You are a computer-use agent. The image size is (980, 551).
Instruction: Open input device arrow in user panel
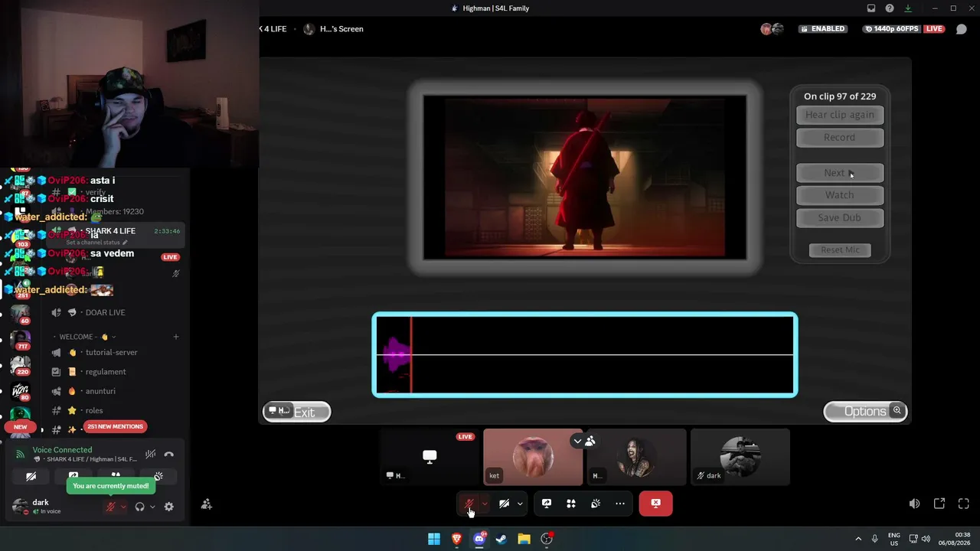coord(123,507)
